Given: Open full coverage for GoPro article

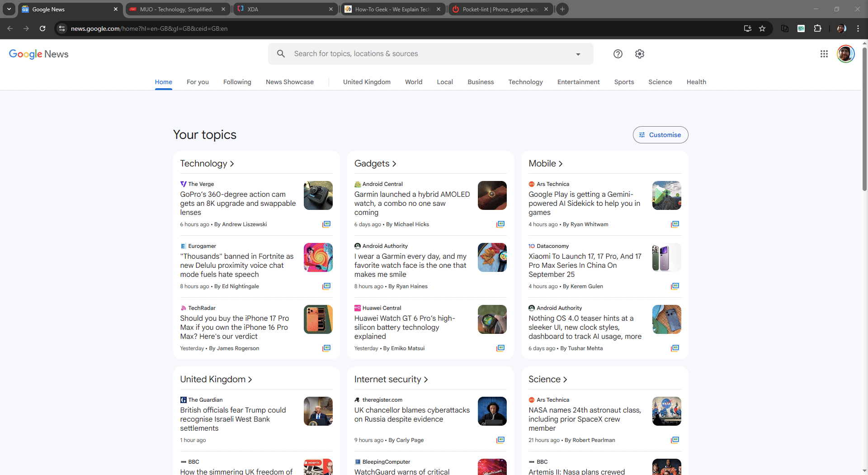Looking at the screenshot, I should (326, 224).
